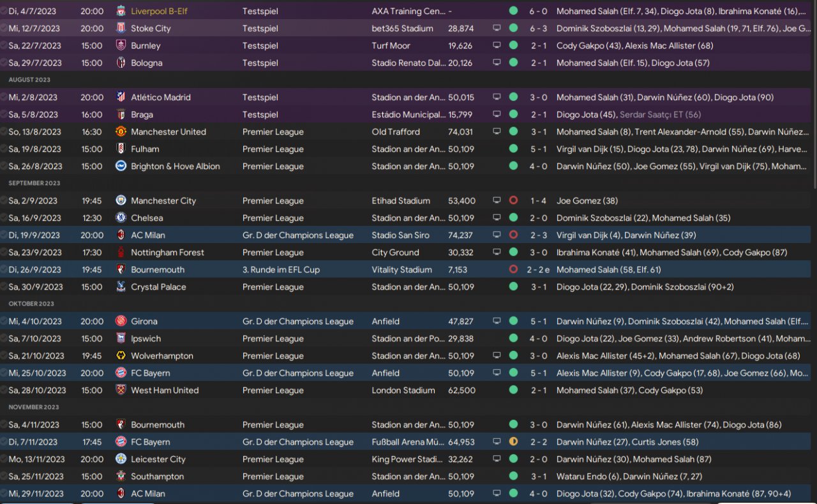Click red loss indicator for Manchester City match
This screenshot has height=504, width=817.
click(x=513, y=201)
